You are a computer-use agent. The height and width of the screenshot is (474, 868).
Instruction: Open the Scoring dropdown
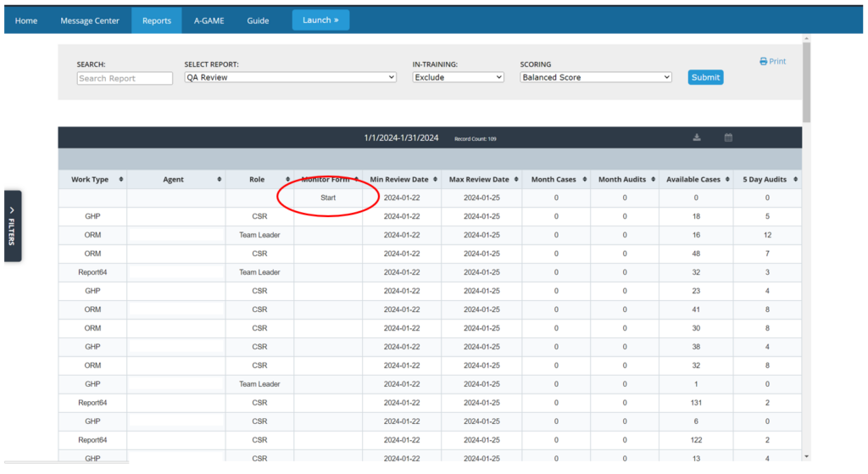tap(595, 77)
